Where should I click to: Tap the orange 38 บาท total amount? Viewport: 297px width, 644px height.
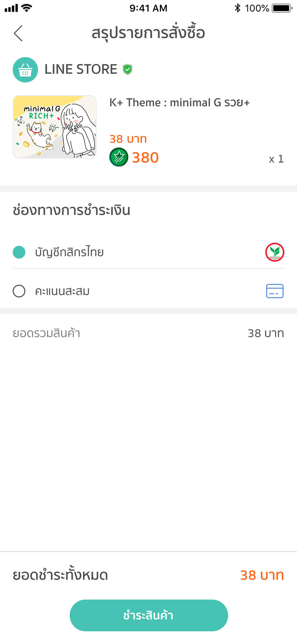tap(262, 575)
